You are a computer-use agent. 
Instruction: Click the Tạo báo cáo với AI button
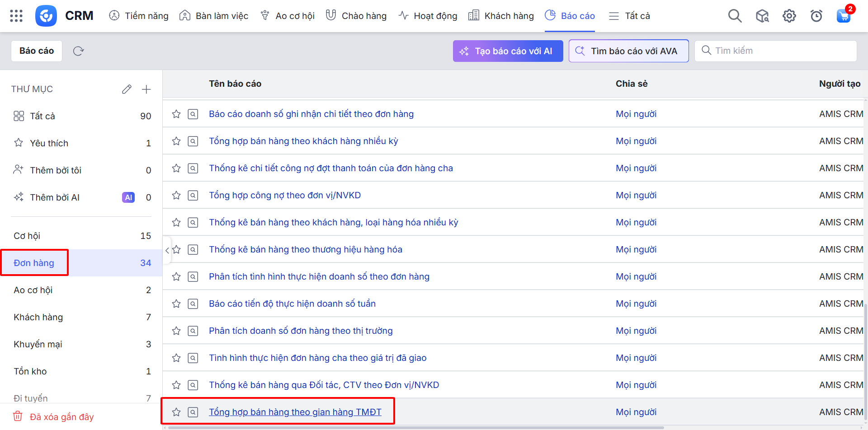coord(508,51)
